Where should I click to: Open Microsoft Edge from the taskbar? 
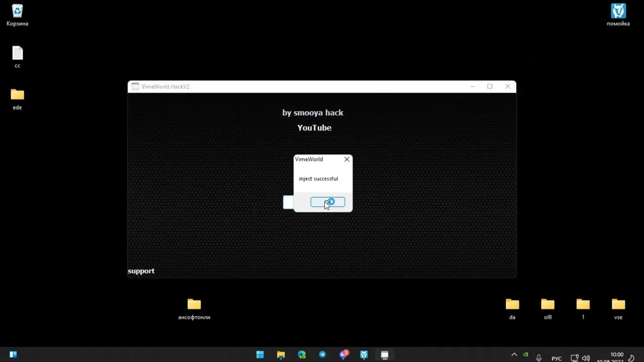coord(301,355)
